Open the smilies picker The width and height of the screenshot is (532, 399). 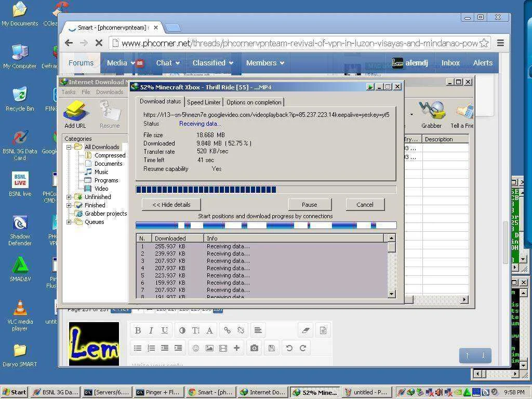[x=196, y=348]
